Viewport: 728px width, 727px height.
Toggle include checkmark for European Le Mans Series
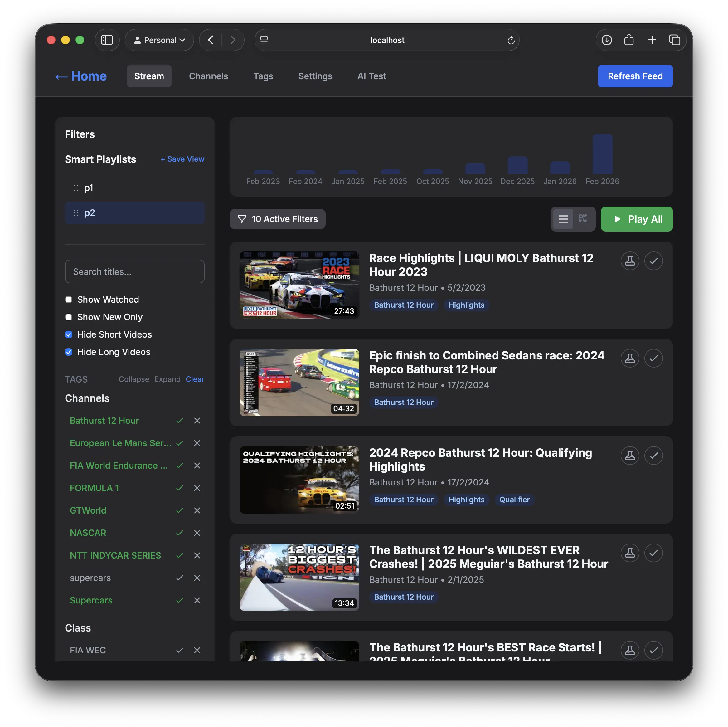click(x=180, y=443)
